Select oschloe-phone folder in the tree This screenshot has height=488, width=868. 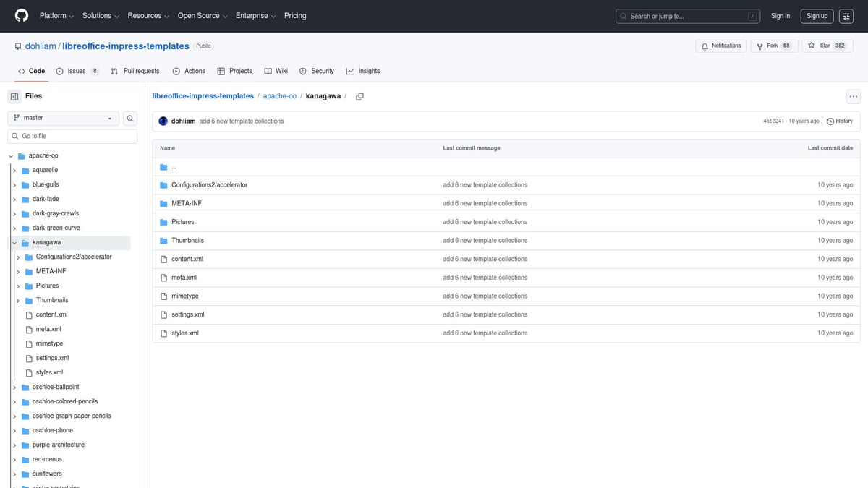(x=53, y=430)
